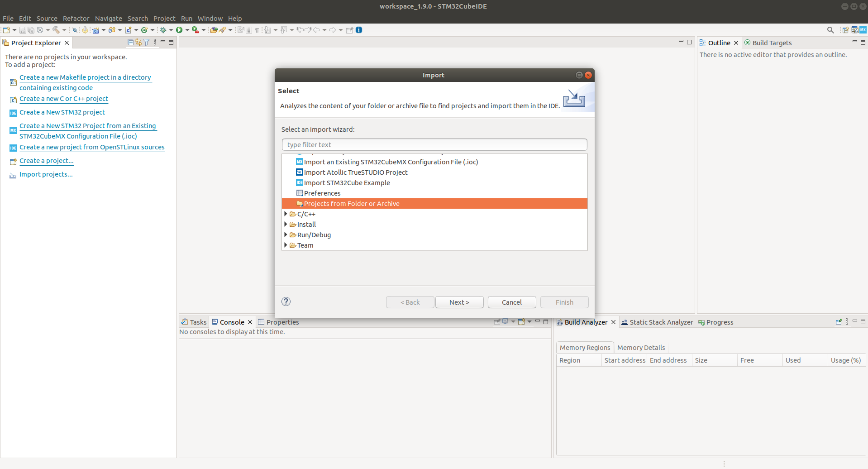Click the Search flashlight toolbar icon
The width and height of the screenshot is (868, 469).
[x=222, y=30]
